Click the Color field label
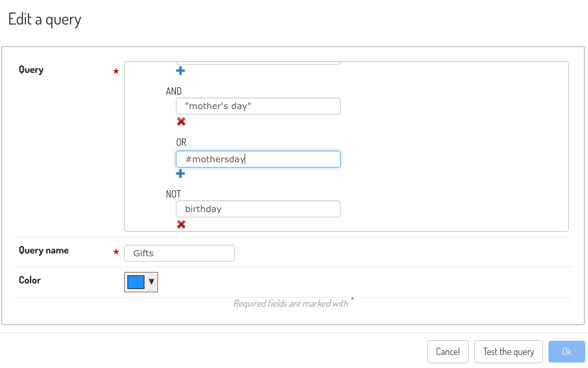 29,280
